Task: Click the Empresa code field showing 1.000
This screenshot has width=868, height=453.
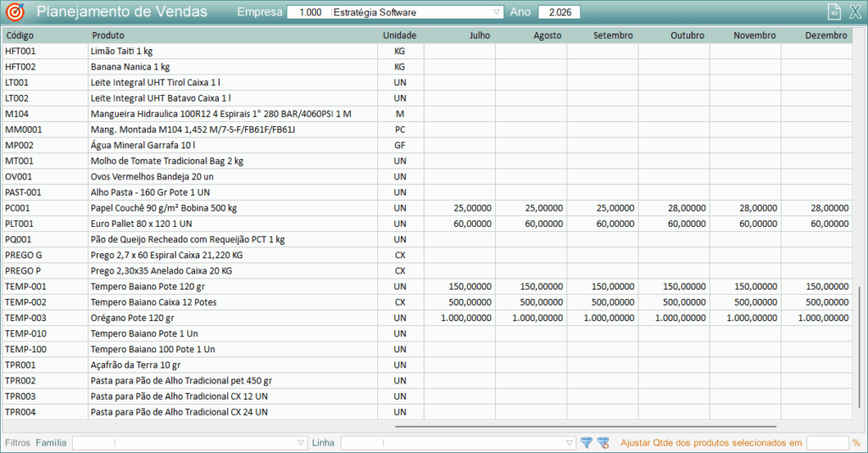Action: [x=308, y=13]
